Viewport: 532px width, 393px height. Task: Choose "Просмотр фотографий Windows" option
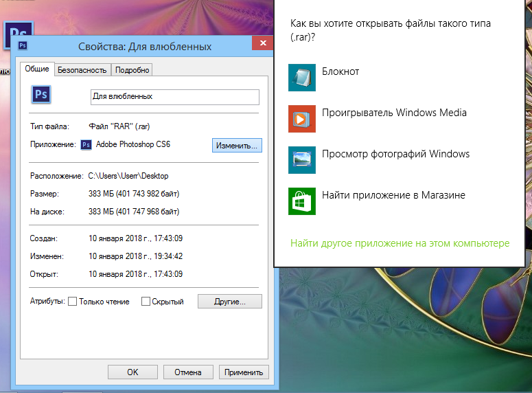(x=395, y=154)
